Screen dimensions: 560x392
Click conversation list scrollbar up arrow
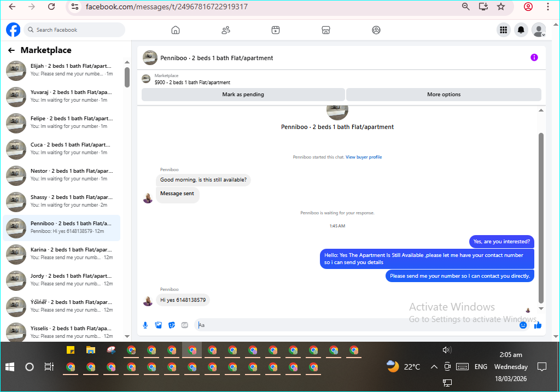point(127,62)
